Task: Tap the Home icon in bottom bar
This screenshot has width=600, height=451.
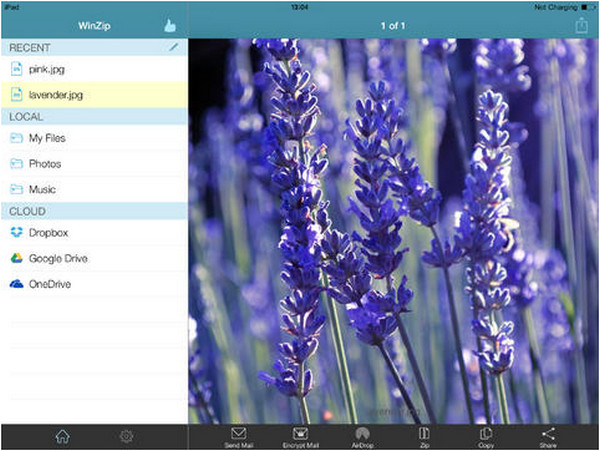Action: (62, 436)
